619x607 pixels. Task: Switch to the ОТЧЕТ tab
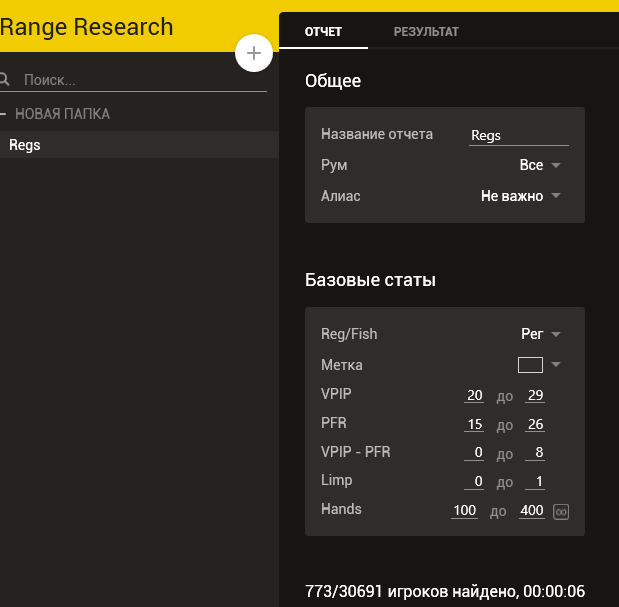pyautogui.click(x=323, y=32)
